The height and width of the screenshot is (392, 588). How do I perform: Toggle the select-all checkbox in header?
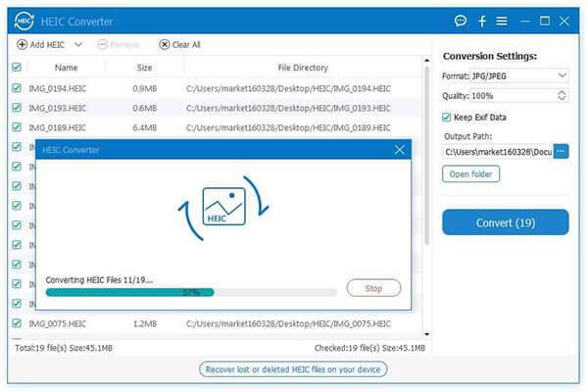click(17, 68)
